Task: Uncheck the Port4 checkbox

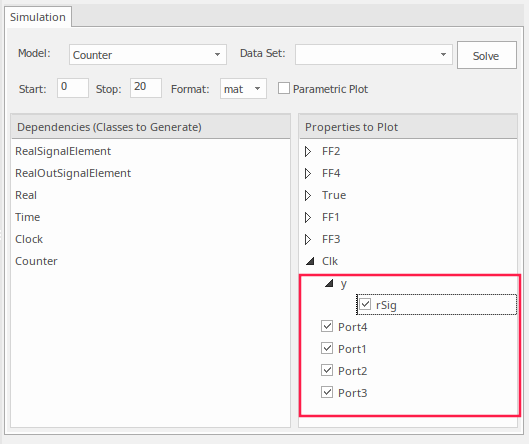Action: pos(327,326)
